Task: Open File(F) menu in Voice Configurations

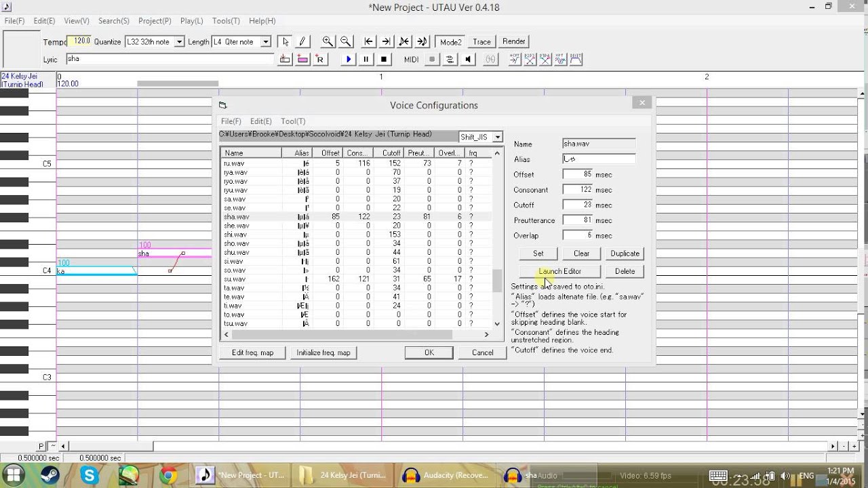Action: [x=231, y=121]
